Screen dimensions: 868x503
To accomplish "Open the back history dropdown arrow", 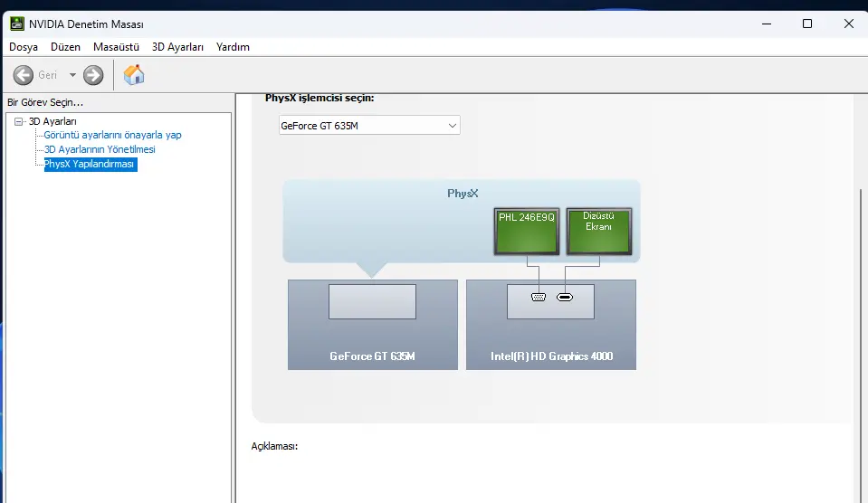I will pos(72,75).
